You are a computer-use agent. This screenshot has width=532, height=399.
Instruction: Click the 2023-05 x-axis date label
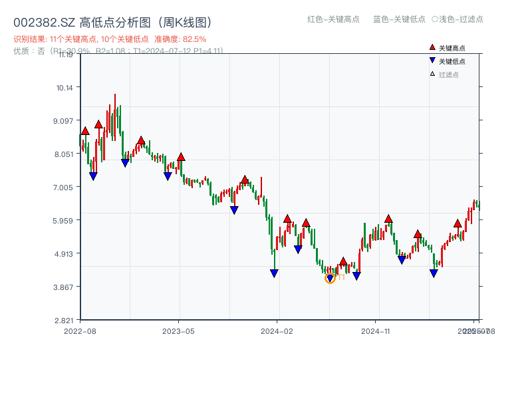[x=178, y=331]
